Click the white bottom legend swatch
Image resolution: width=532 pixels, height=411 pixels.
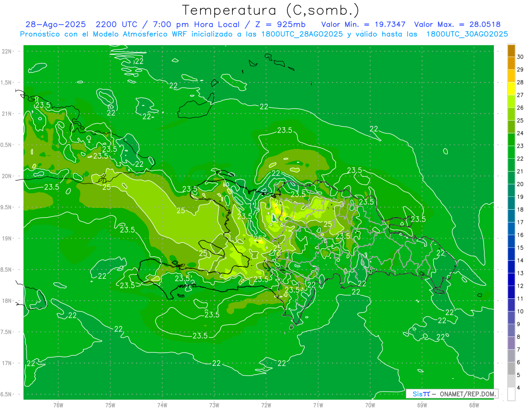(x=511, y=394)
